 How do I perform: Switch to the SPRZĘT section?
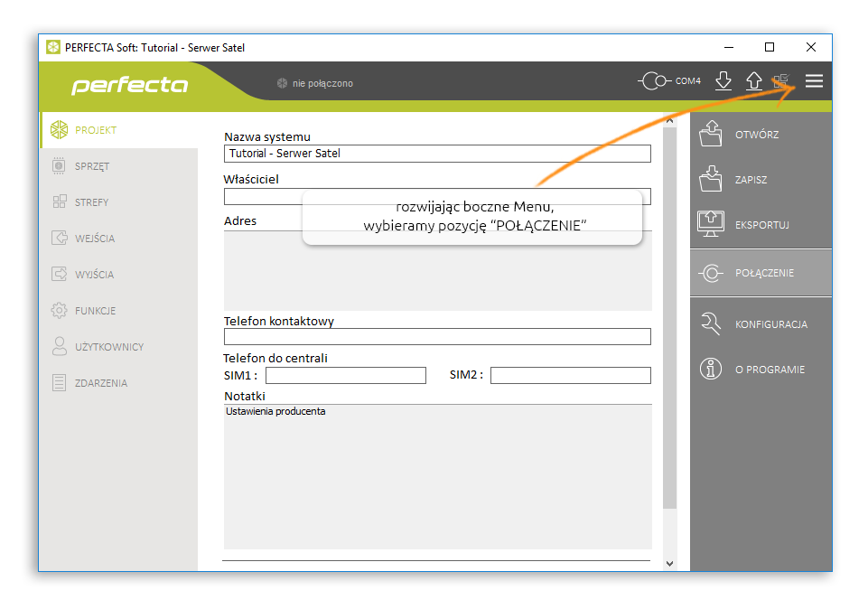click(119, 165)
